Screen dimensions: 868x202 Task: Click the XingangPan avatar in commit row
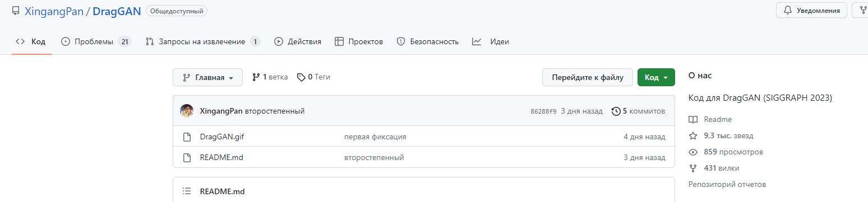[x=187, y=111]
